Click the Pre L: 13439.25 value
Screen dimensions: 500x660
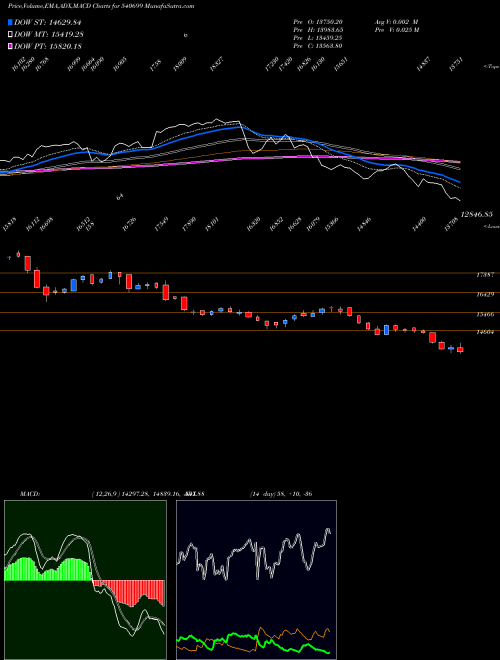317,38
